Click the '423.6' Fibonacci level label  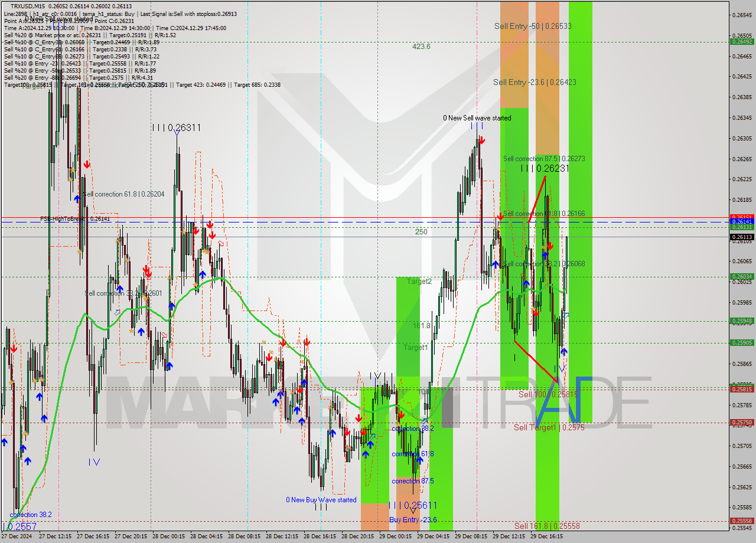click(x=421, y=46)
